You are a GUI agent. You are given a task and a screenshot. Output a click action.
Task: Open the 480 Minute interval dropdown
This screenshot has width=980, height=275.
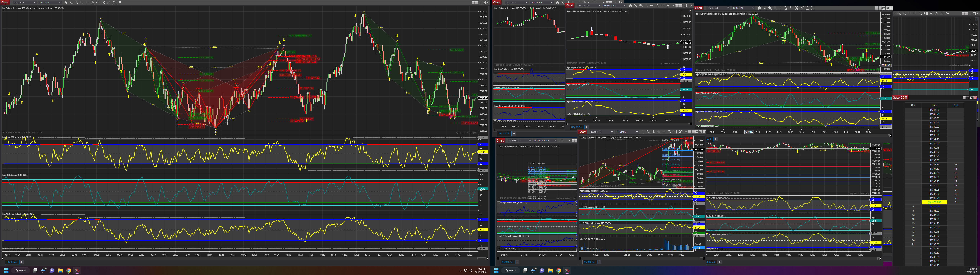[624, 6]
